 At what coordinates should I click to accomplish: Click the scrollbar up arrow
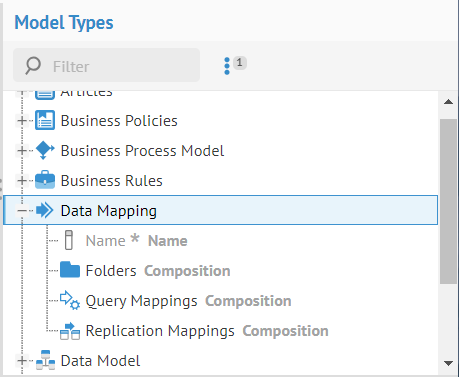tap(448, 102)
